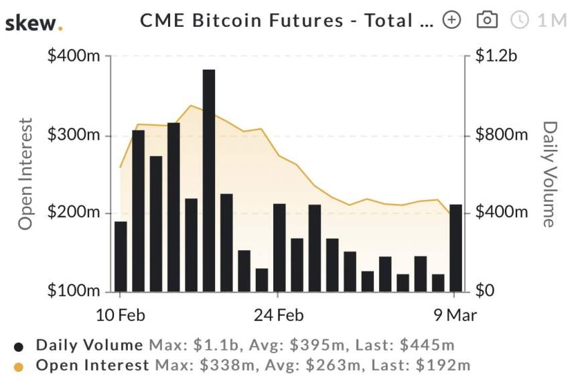Click the skew logo

tap(34, 24)
